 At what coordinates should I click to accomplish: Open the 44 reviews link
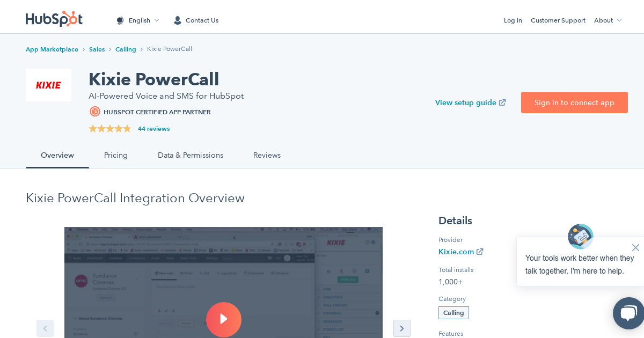click(x=153, y=129)
